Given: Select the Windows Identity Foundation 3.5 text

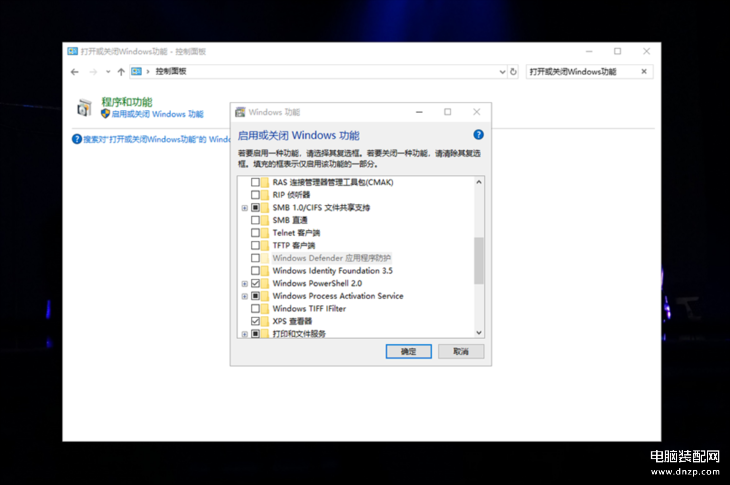Looking at the screenshot, I should click(x=332, y=270).
